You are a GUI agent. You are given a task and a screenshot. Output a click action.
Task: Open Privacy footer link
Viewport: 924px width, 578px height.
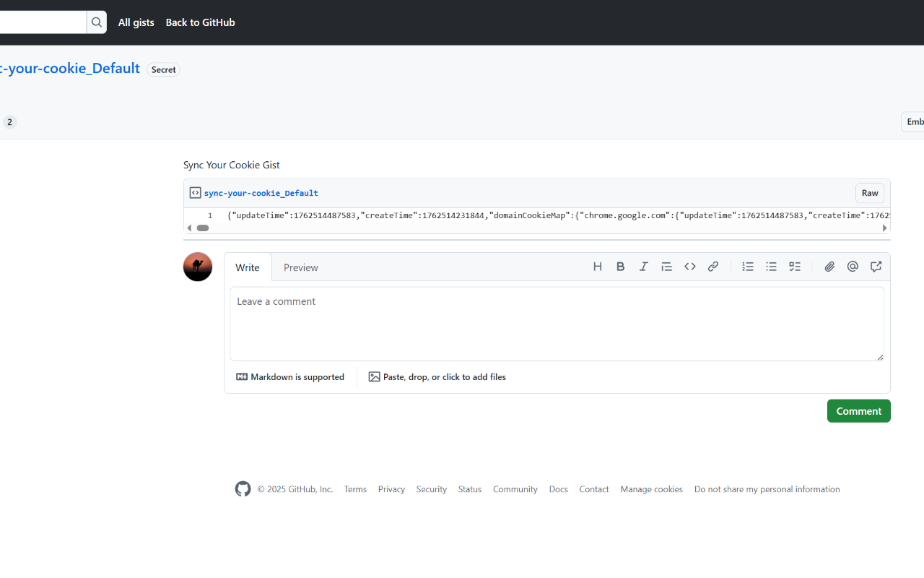coord(391,489)
